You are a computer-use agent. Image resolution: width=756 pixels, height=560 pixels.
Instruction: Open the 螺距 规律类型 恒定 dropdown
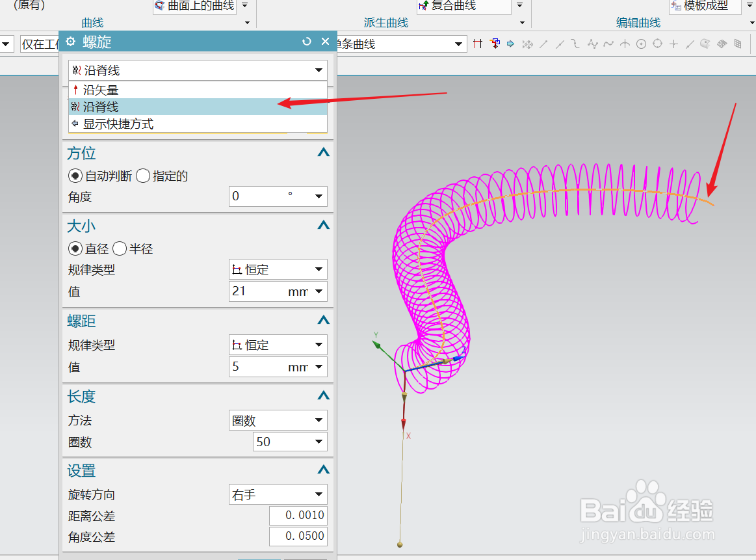[x=278, y=345]
